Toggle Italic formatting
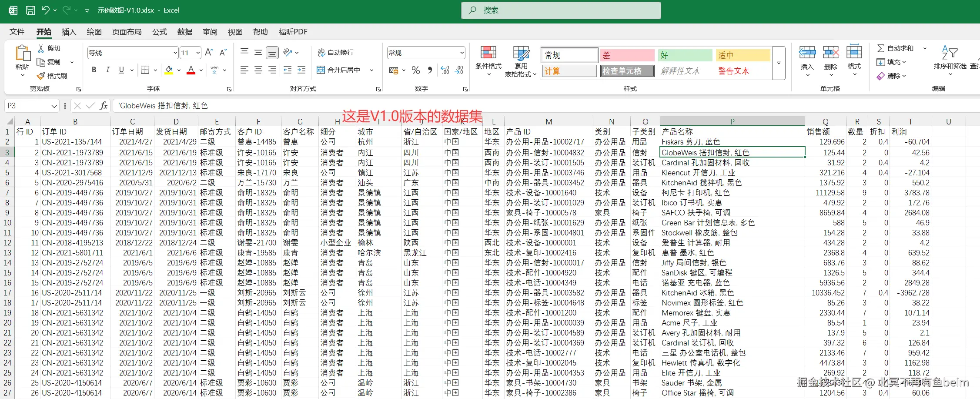This screenshot has width=980, height=399. pyautogui.click(x=107, y=70)
